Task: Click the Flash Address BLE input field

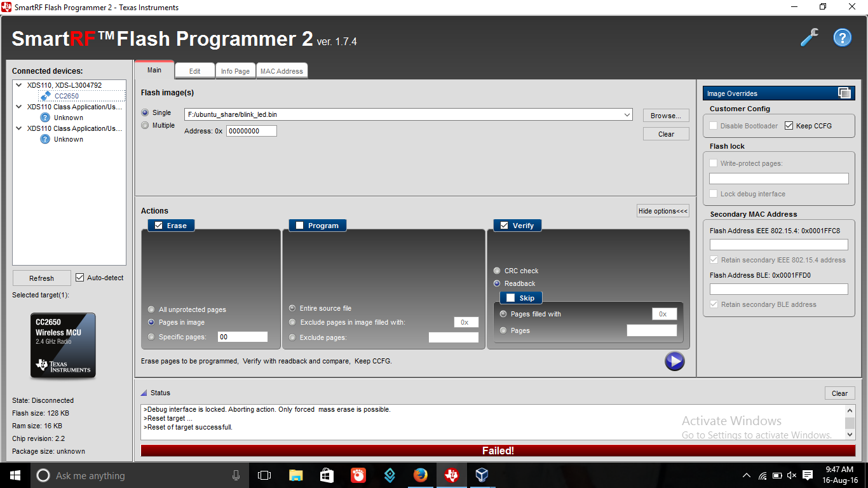Action: [779, 289]
